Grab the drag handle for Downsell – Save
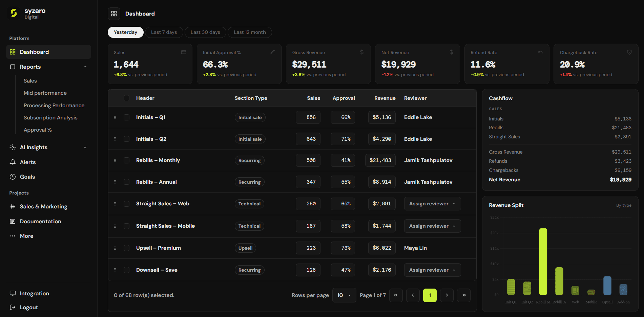Screen dimensions: 644x317 [x=115, y=270]
